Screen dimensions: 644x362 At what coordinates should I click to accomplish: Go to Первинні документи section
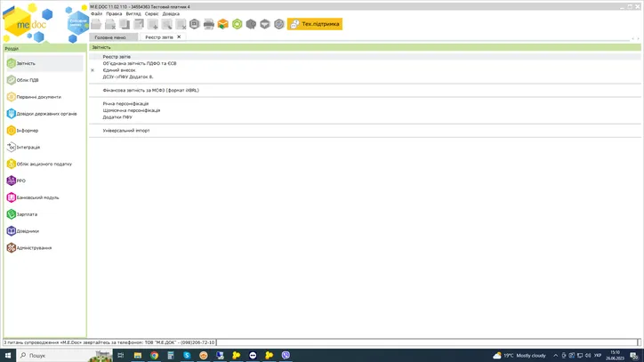38,97
